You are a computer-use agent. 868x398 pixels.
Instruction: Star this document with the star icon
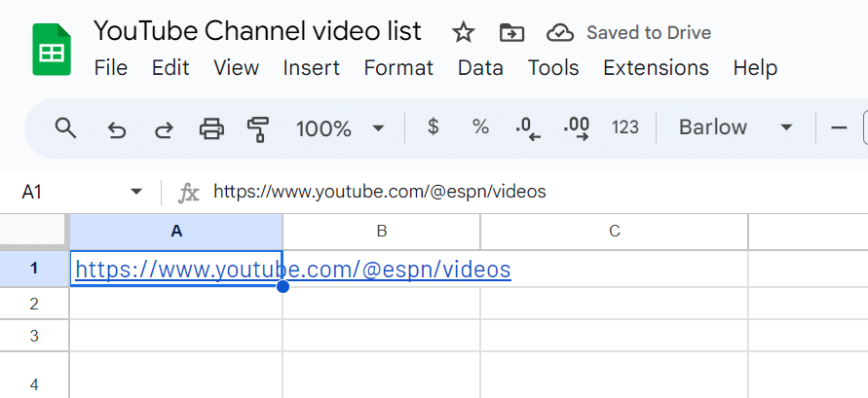pos(464,33)
